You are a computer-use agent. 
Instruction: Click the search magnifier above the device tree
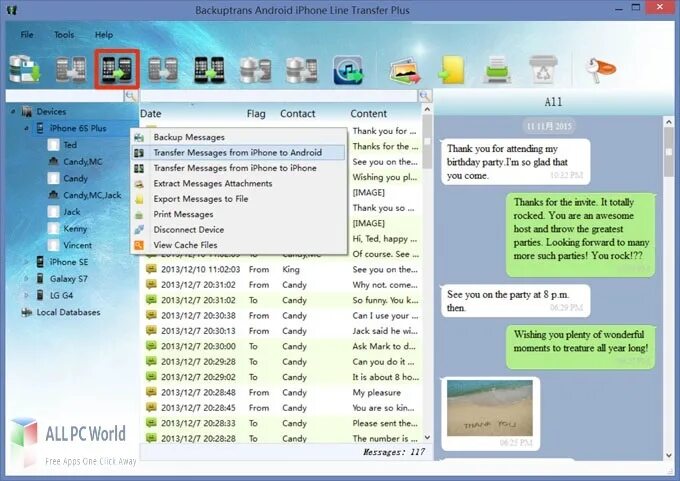tap(130, 96)
